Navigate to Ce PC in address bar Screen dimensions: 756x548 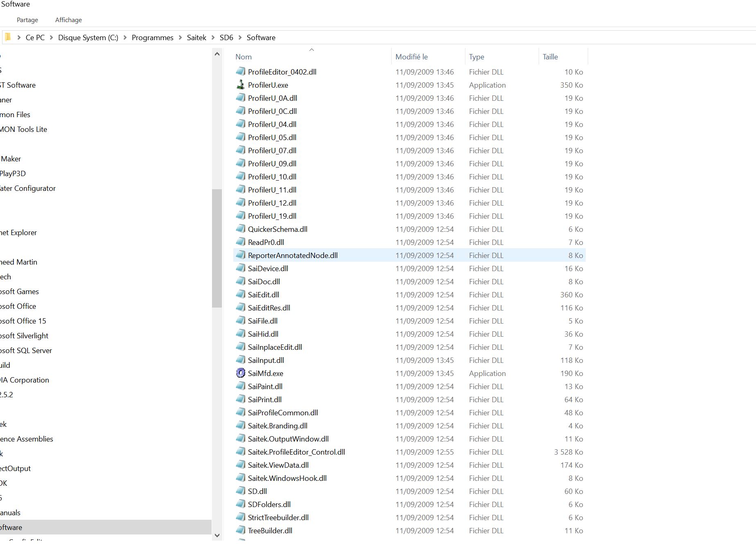coord(35,38)
